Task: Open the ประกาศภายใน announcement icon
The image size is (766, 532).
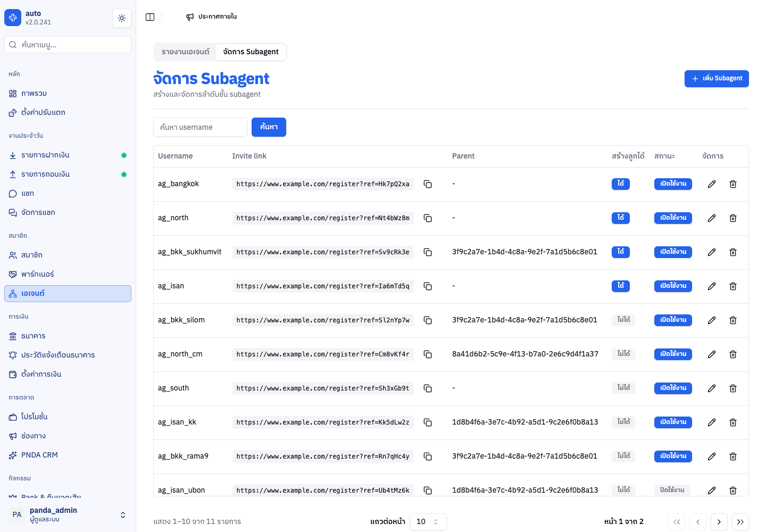Action: (x=190, y=17)
